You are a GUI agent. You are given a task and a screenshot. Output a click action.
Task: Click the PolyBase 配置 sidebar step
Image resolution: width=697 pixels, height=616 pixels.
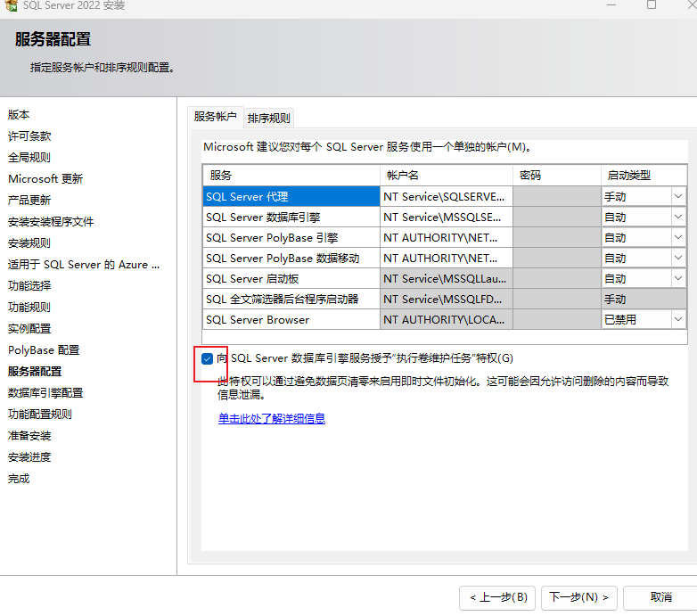pyautogui.click(x=44, y=350)
